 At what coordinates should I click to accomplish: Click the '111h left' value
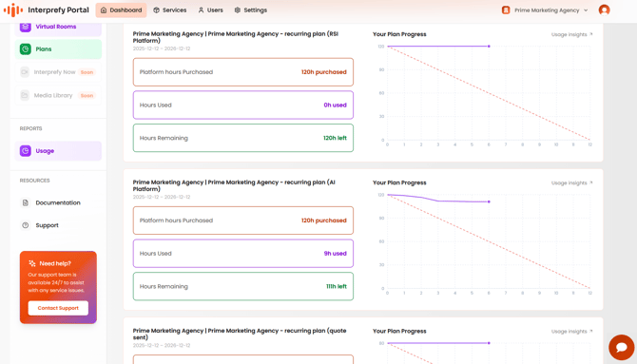[x=337, y=286]
